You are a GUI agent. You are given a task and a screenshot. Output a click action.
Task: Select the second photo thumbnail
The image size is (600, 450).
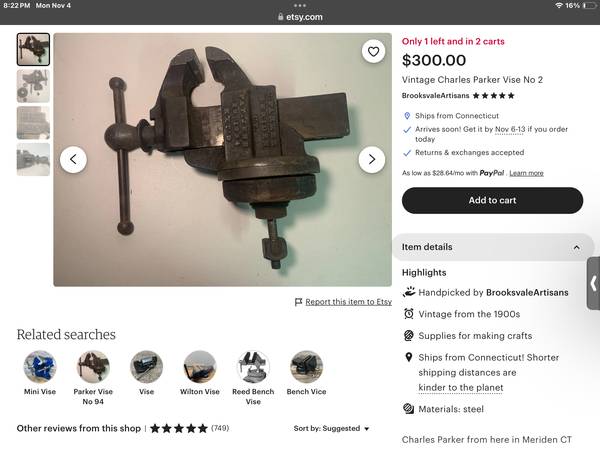coord(33,86)
